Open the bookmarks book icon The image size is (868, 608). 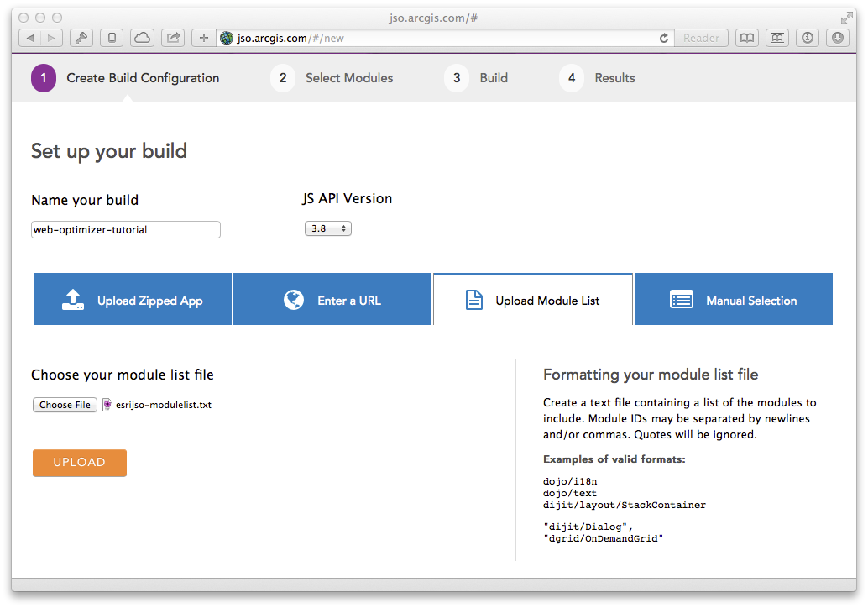pos(747,38)
